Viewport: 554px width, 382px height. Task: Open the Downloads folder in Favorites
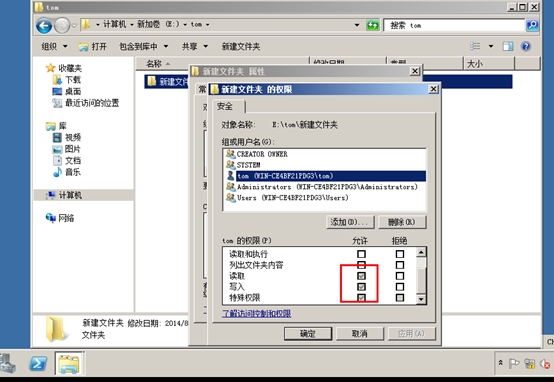click(66, 80)
